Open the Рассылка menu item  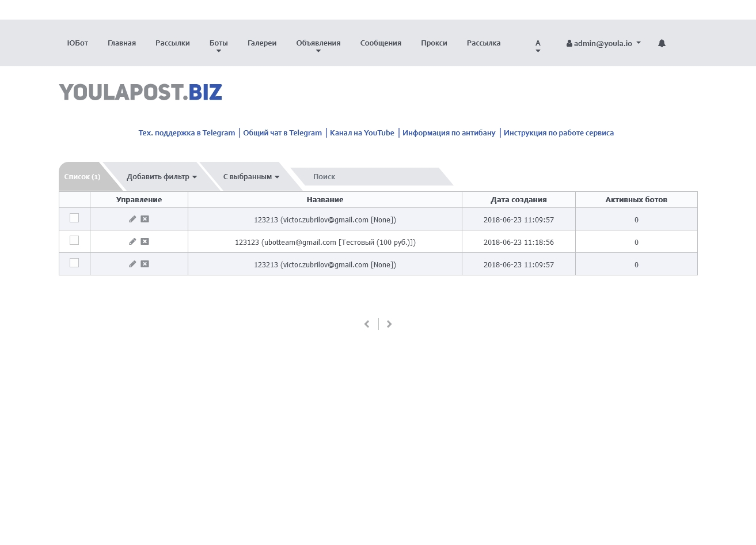pos(484,43)
